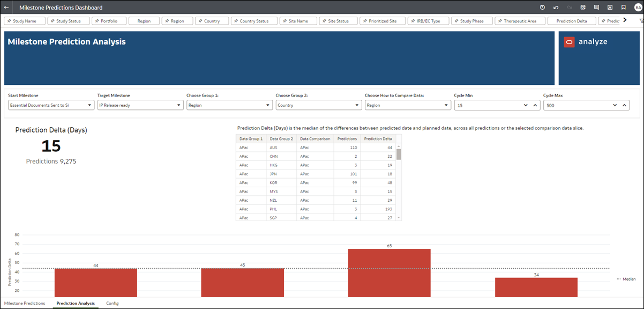644x309 pixels.
Task: Expand the Choose Group 1 dropdown
Action: pyautogui.click(x=229, y=105)
